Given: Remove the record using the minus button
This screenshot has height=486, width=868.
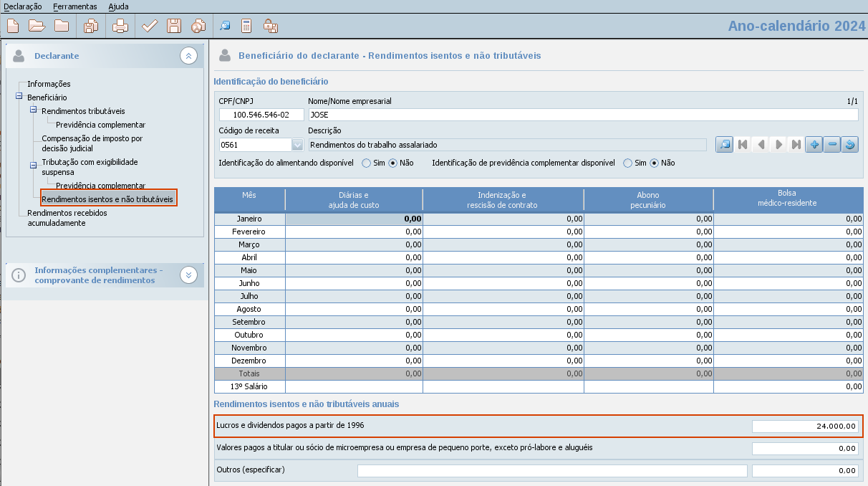Looking at the screenshot, I should click(831, 145).
